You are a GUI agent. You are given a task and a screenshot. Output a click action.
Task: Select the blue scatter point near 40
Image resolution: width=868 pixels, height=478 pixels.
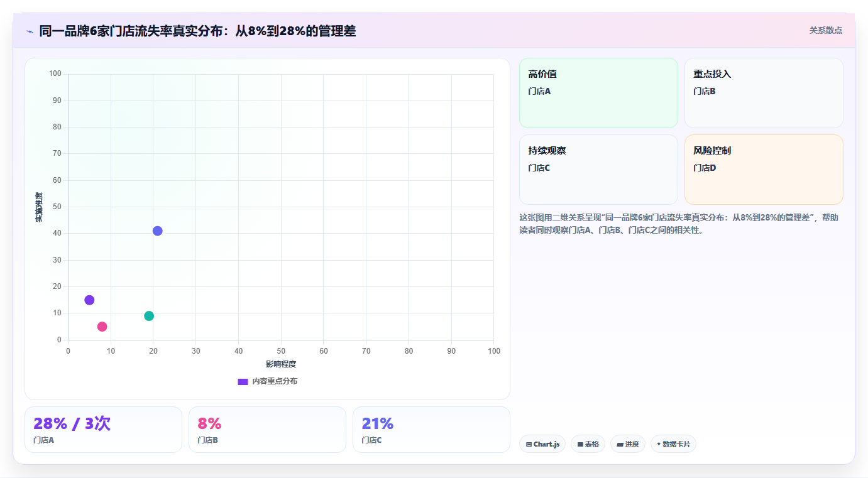click(158, 231)
